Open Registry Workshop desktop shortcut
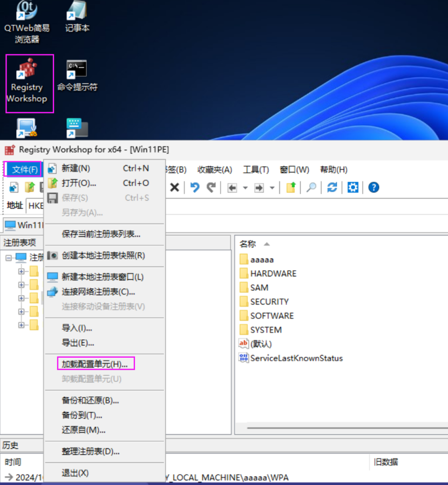 click(x=27, y=81)
